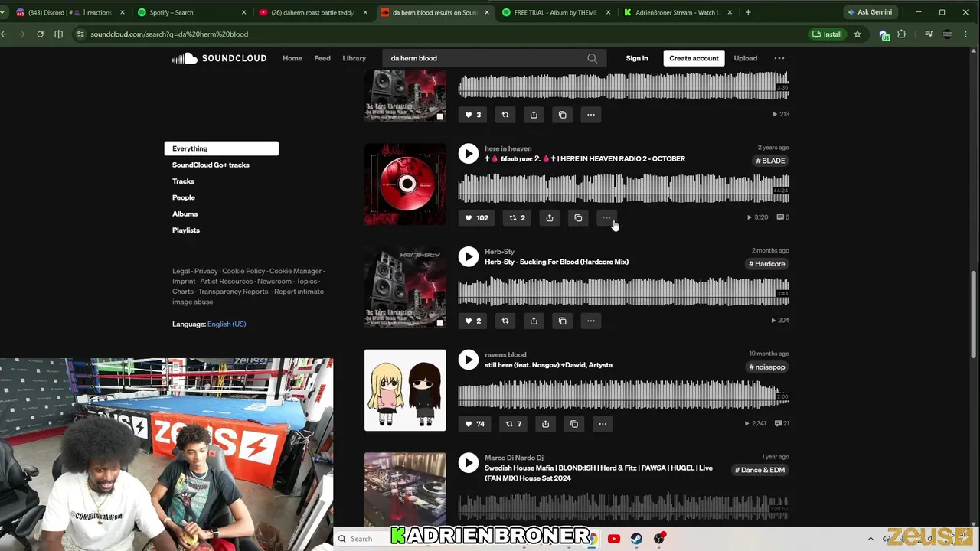Go back with the browser back arrow

point(5,34)
